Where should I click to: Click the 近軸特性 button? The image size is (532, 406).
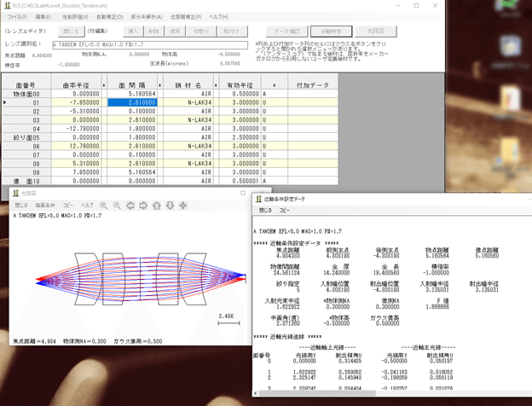coord(331,32)
